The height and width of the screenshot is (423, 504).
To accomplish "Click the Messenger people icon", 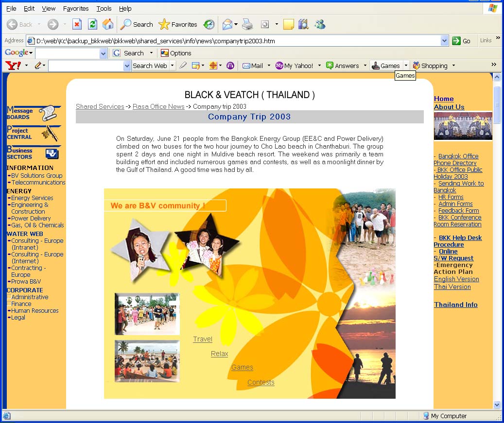I will (320, 24).
